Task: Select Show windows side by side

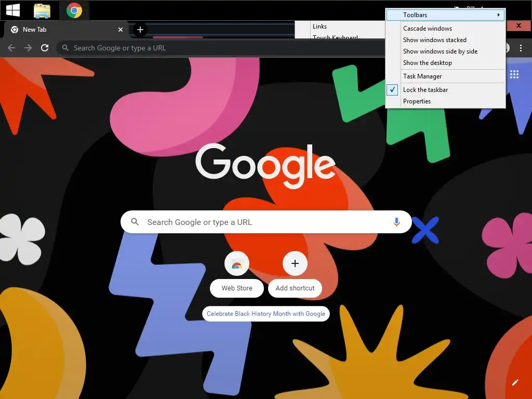Action: click(x=445, y=51)
